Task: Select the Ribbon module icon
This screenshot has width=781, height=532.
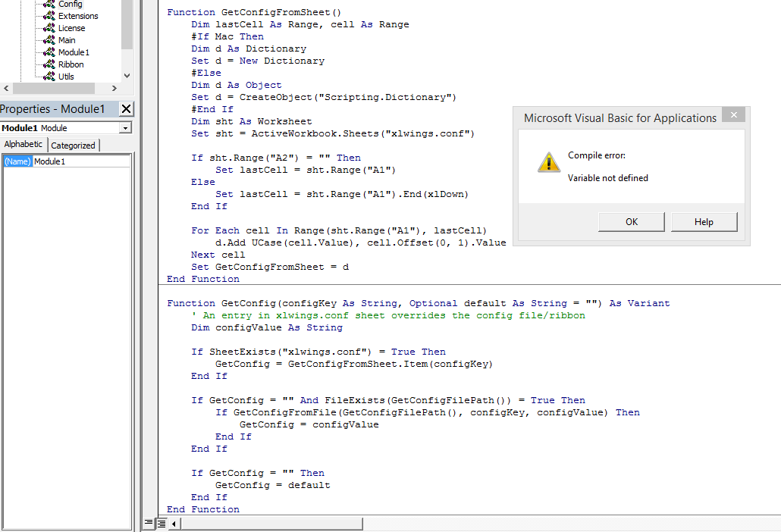Action: [49, 64]
